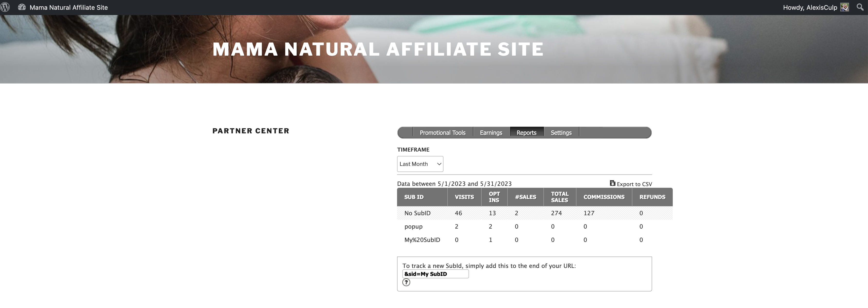Select the No SubID row label
868x308 pixels.
(x=417, y=213)
